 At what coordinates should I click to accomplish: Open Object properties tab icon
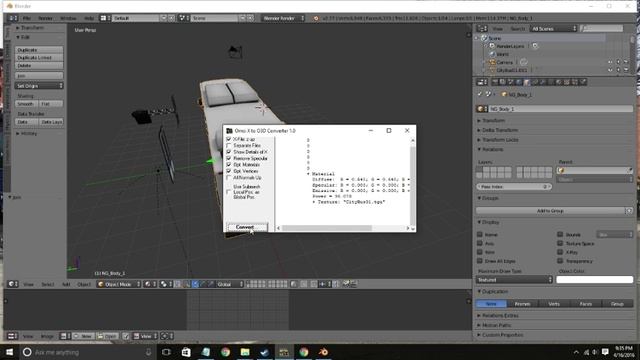pyautogui.click(x=527, y=82)
